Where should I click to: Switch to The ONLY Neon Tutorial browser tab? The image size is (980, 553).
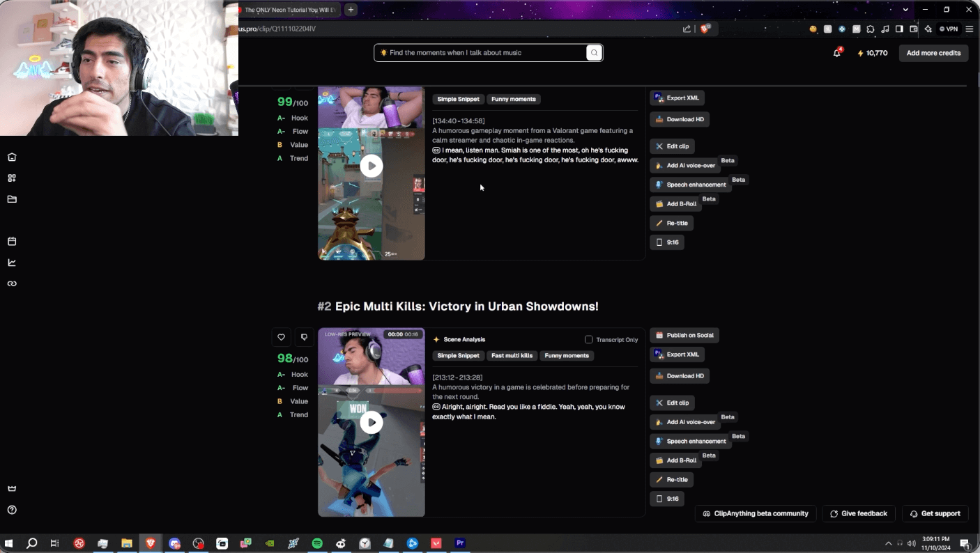290,10
